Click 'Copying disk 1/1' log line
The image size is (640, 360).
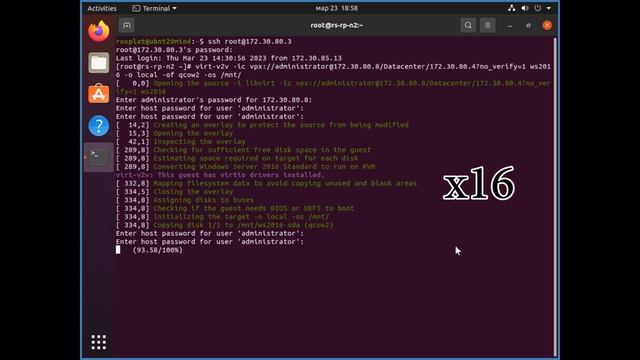coord(224,225)
